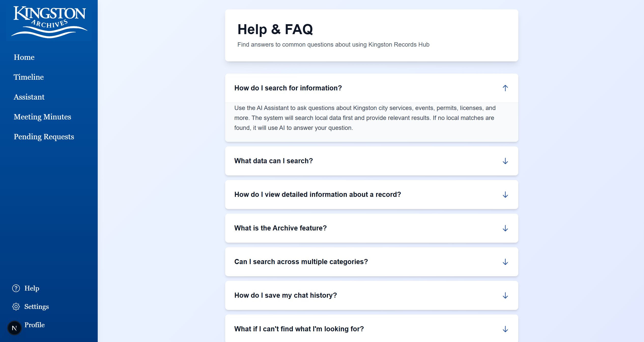Expand 'How do I view detailed information about a record?'
644x342 pixels.
tap(371, 195)
